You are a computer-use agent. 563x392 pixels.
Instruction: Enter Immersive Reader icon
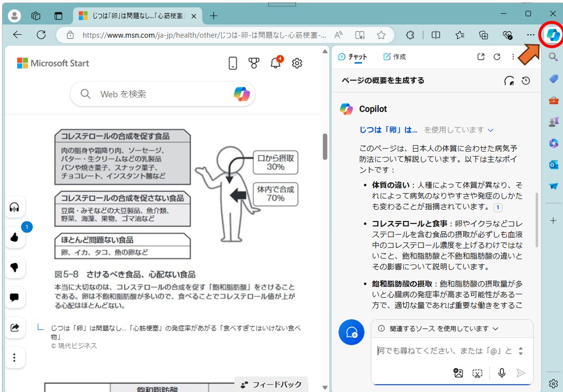[360, 35]
